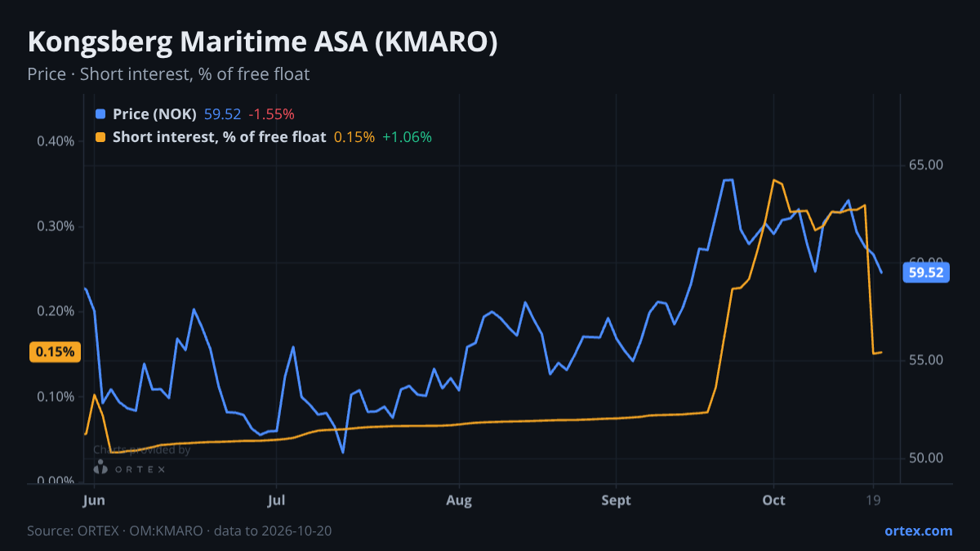This screenshot has width=980, height=551.
Task: Click the 50.00 right axis label
Action: [x=926, y=458]
